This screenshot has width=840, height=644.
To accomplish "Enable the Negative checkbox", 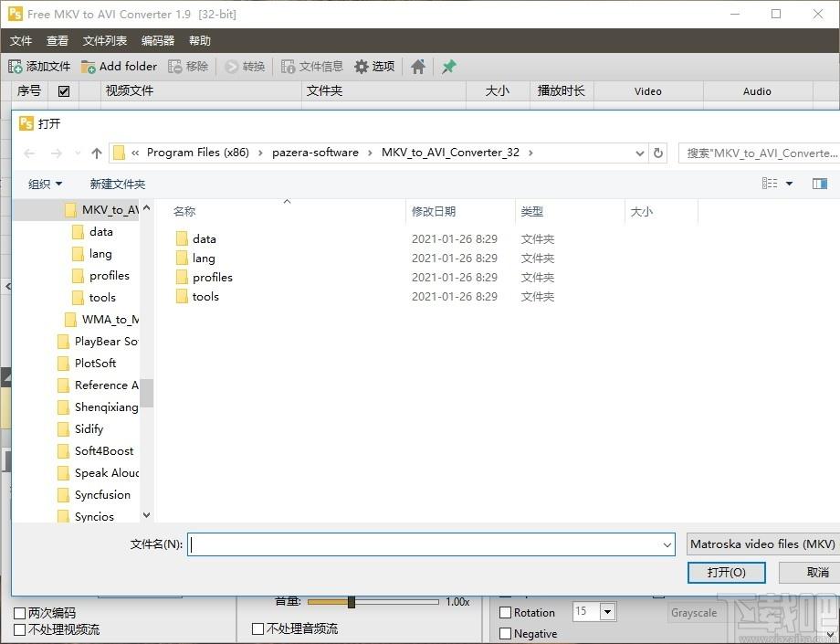I will (505, 634).
